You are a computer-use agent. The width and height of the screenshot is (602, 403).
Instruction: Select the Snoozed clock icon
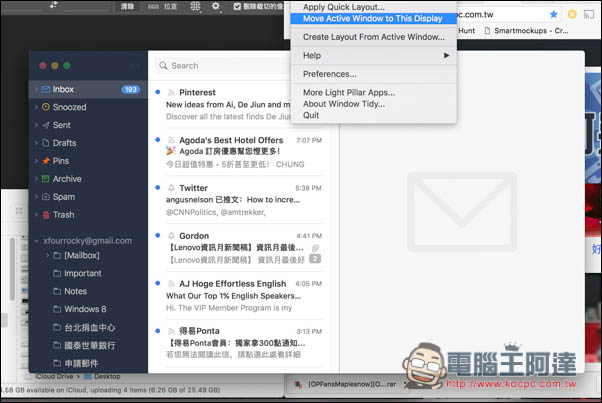(x=46, y=107)
